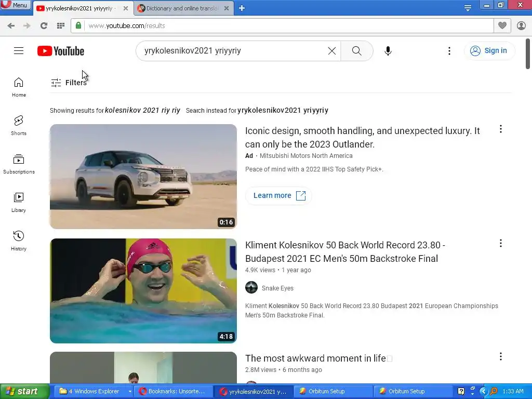The image size is (532, 399).
Task: Open Subscriptions in sidebar
Action: click(19, 164)
